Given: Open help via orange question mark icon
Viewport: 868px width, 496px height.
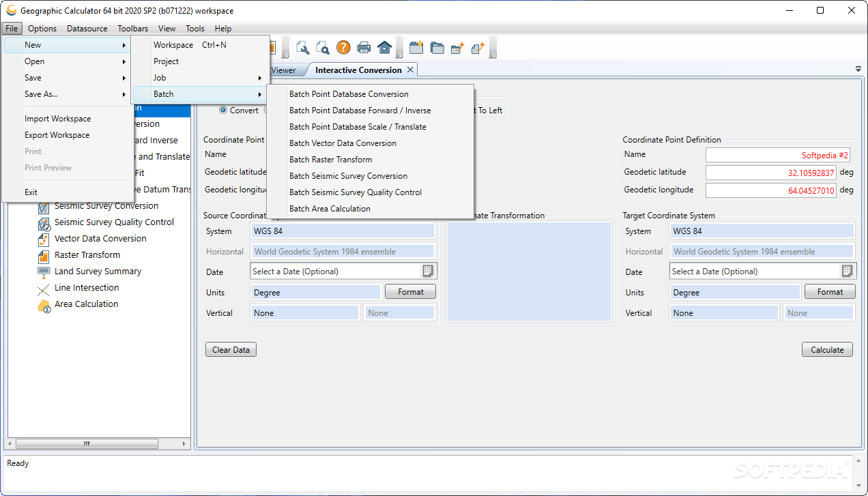Looking at the screenshot, I should coord(343,48).
